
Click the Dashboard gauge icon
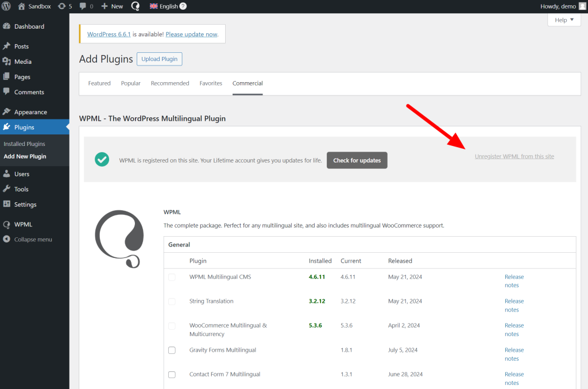6,26
